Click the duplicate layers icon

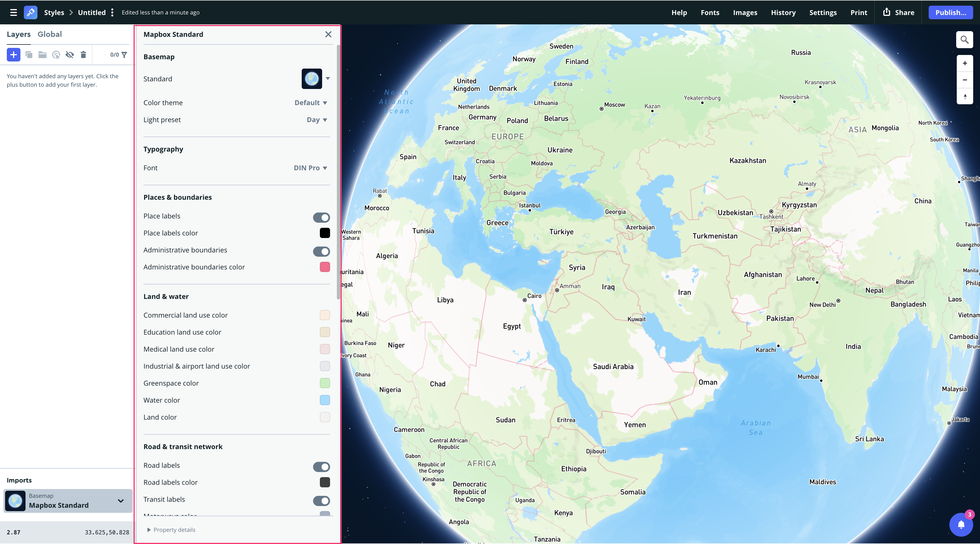(x=29, y=55)
